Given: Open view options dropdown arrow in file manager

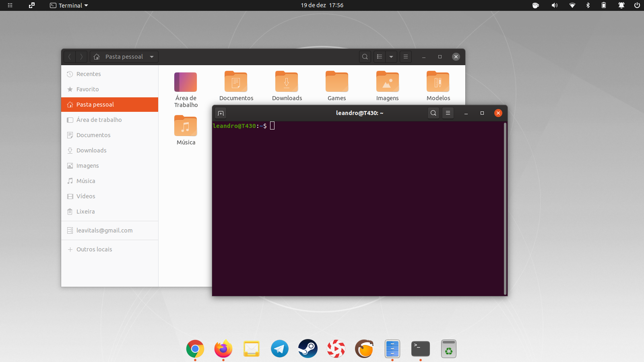Looking at the screenshot, I should click(391, 57).
